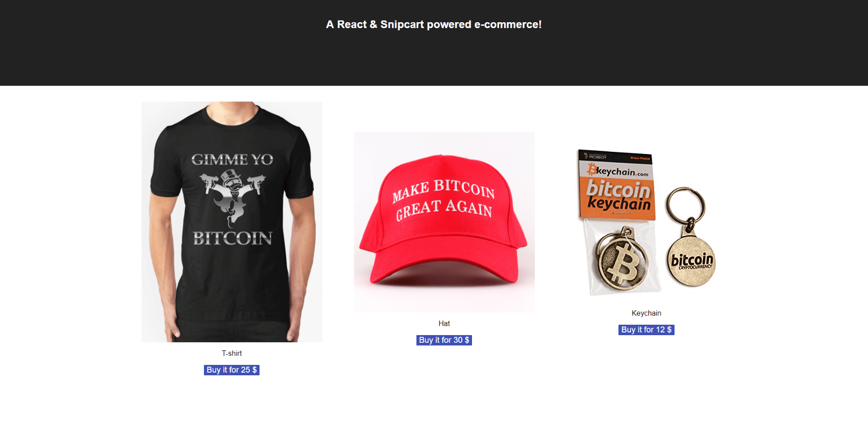Click the React & Snipcart header title
The height and width of the screenshot is (429, 868).
[x=433, y=24]
